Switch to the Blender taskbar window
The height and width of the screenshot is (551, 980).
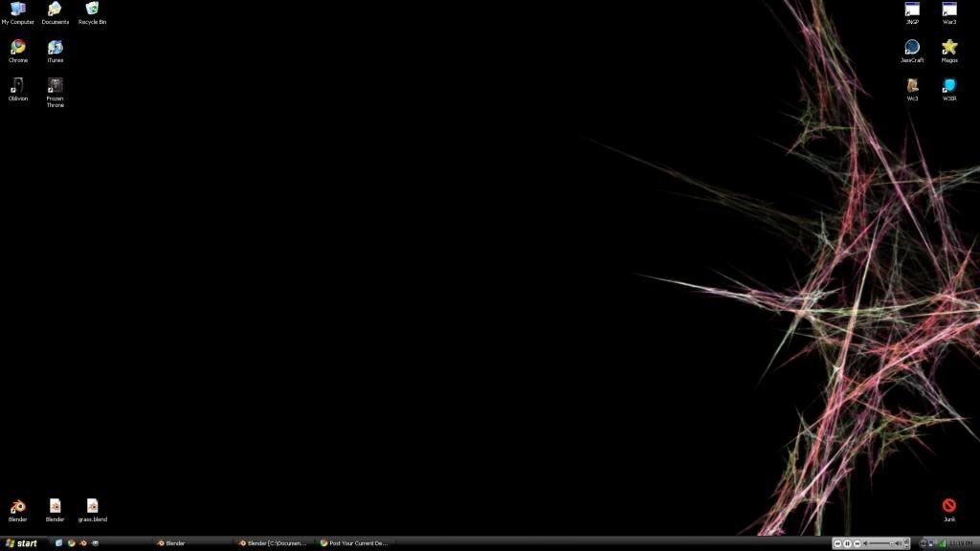tap(191, 543)
